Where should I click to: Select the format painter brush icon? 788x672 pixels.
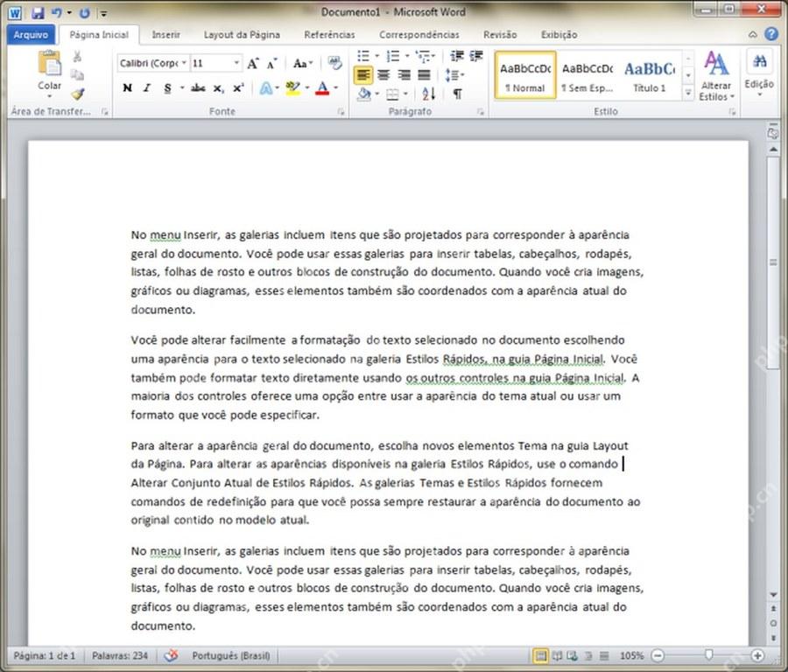(x=77, y=94)
